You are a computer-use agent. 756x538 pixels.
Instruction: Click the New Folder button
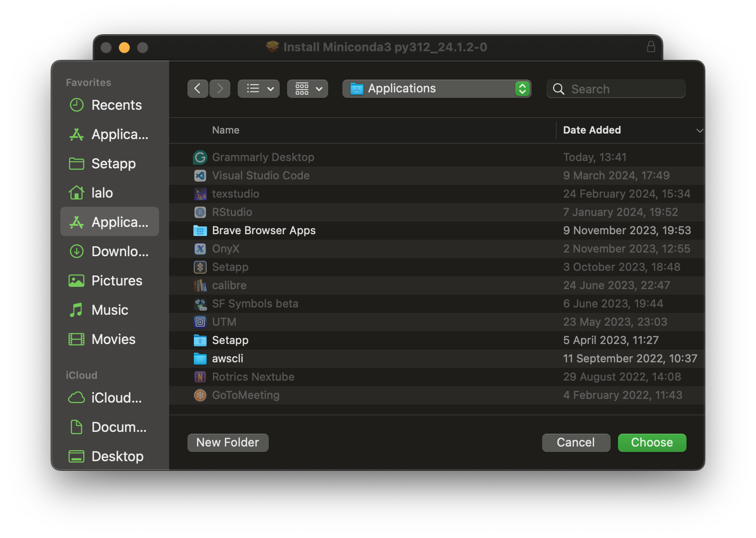pos(228,442)
